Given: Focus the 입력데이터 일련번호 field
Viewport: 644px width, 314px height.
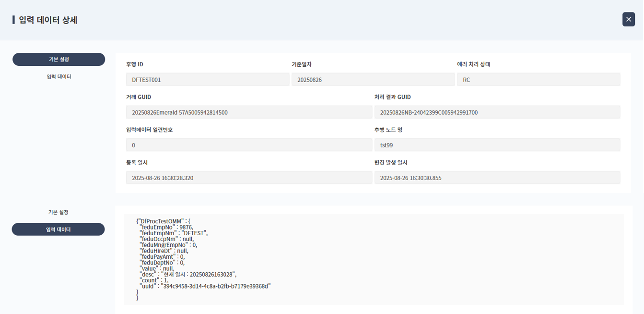Looking at the screenshot, I should (248, 145).
